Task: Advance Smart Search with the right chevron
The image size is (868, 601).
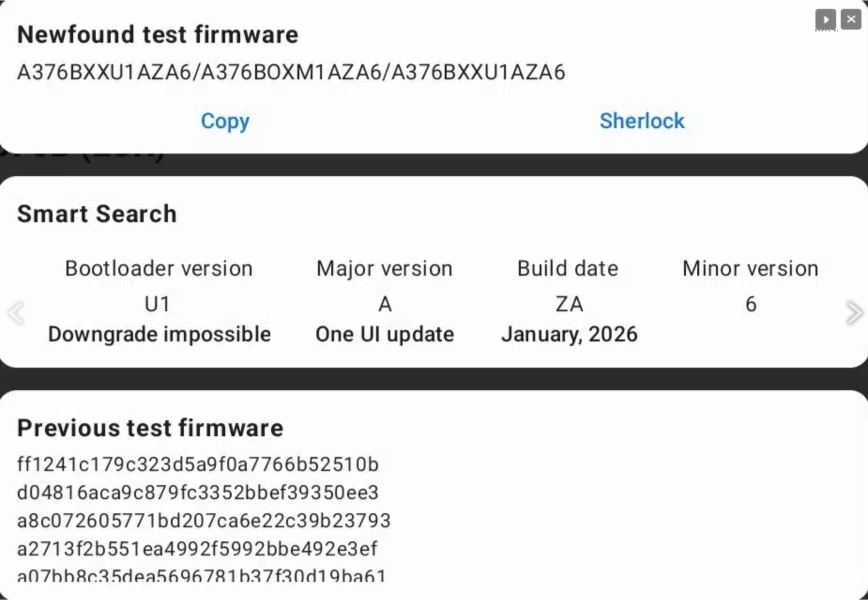Action: pos(854,313)
